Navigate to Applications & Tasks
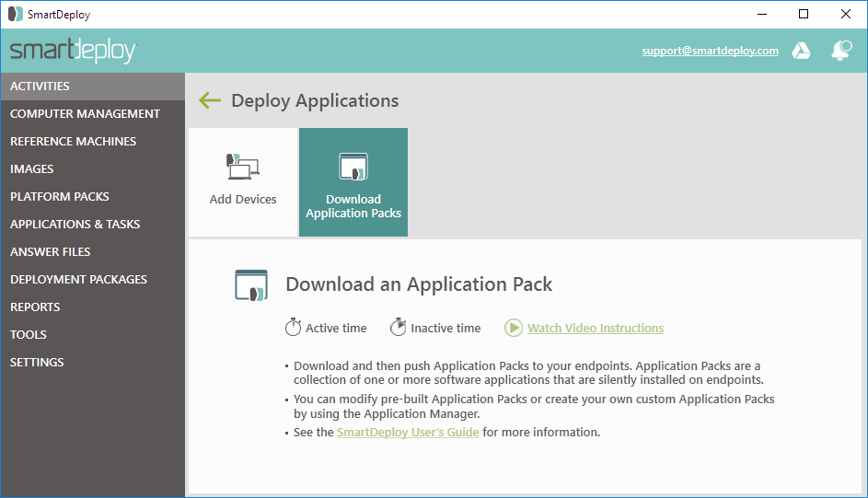Image resolution: width=868 pixels, height=498 pixels. tap(92, 225)
